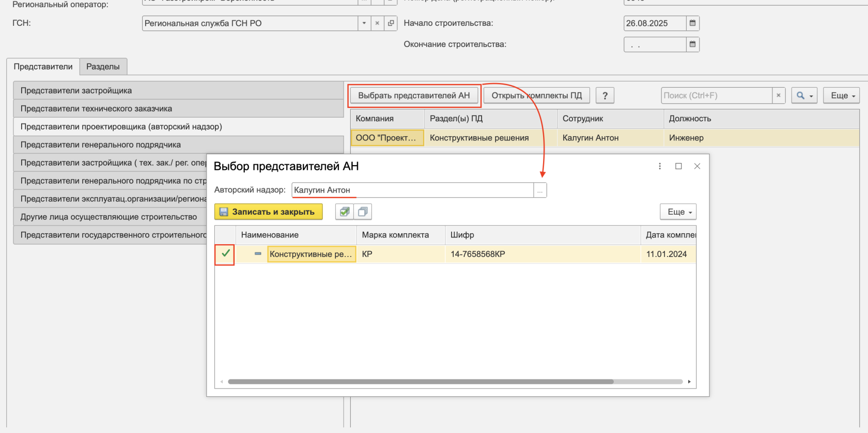Open help with the question mark button
The height and width of the screenshot is (433, 868).
pyautogui.click(x=605, y=95)
